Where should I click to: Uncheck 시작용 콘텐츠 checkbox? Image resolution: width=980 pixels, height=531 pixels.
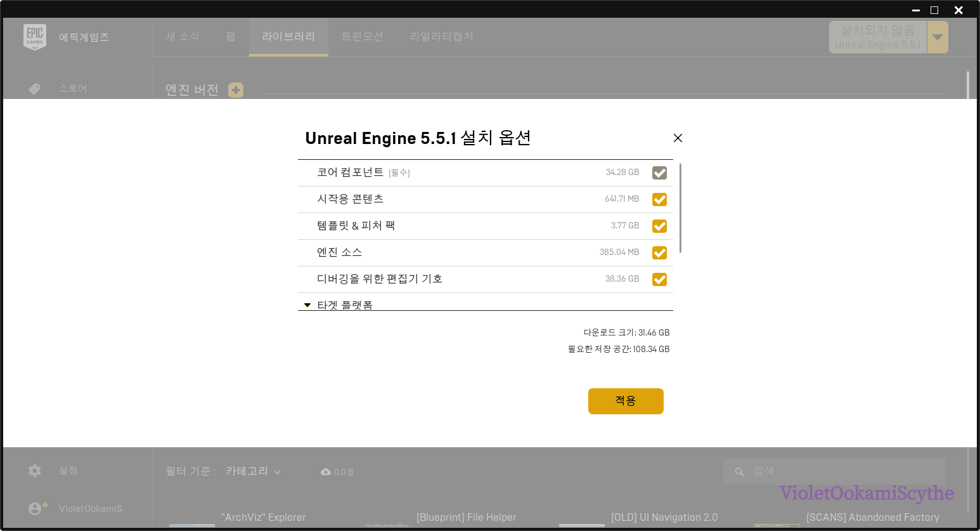click(659, 199)
